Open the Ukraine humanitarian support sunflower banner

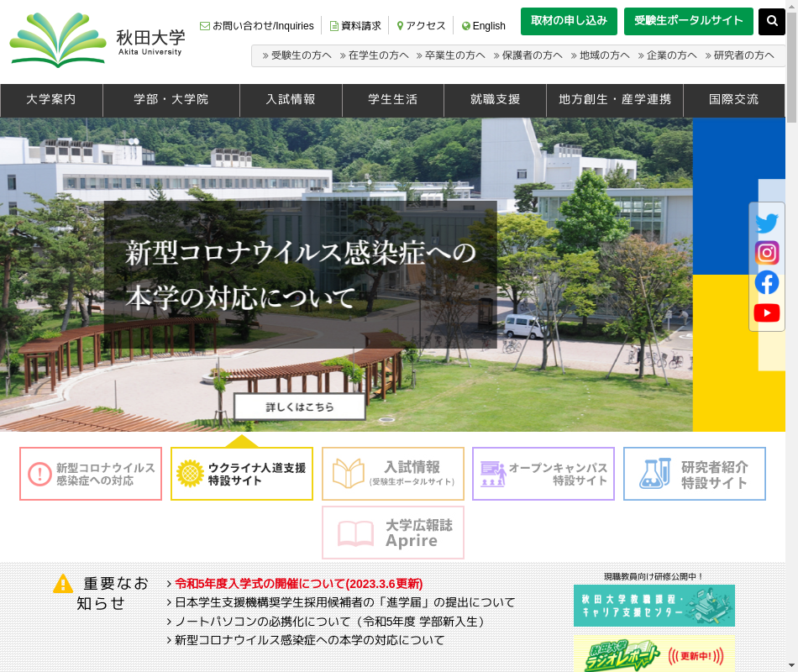[x=242, y=474]
